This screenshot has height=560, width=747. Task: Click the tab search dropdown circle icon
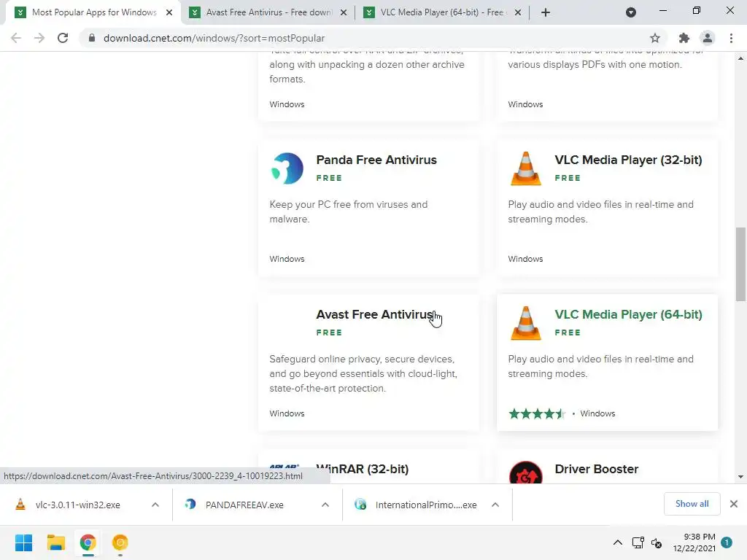tap(631, 12)
